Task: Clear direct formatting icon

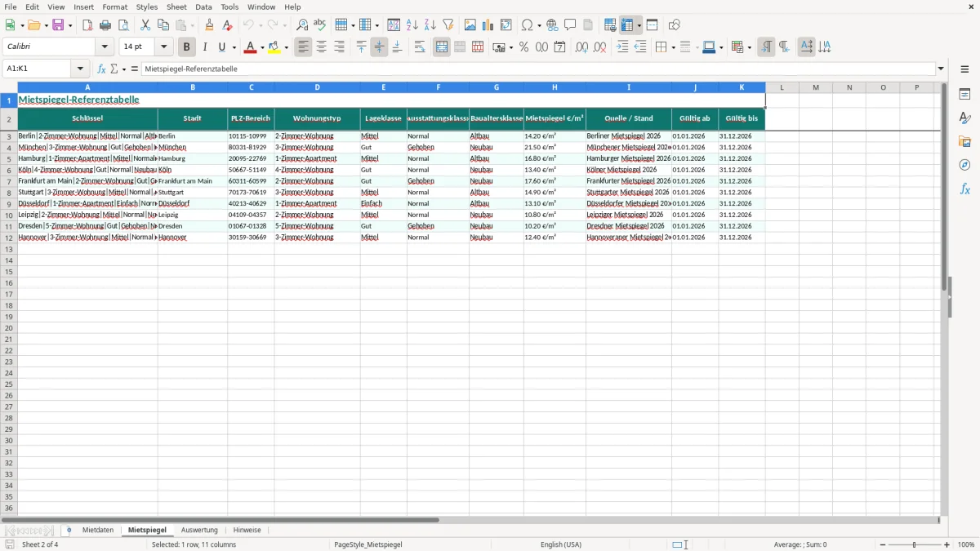Action: [227, 25]
